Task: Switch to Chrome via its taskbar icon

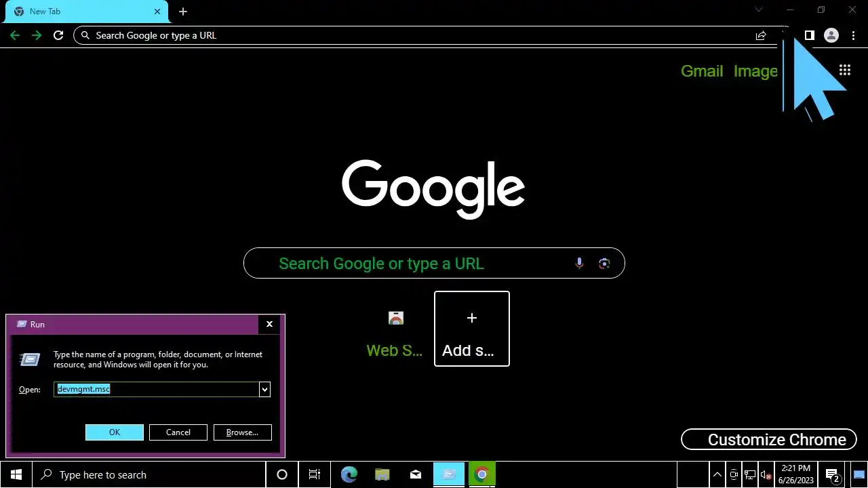Action: 481,474
